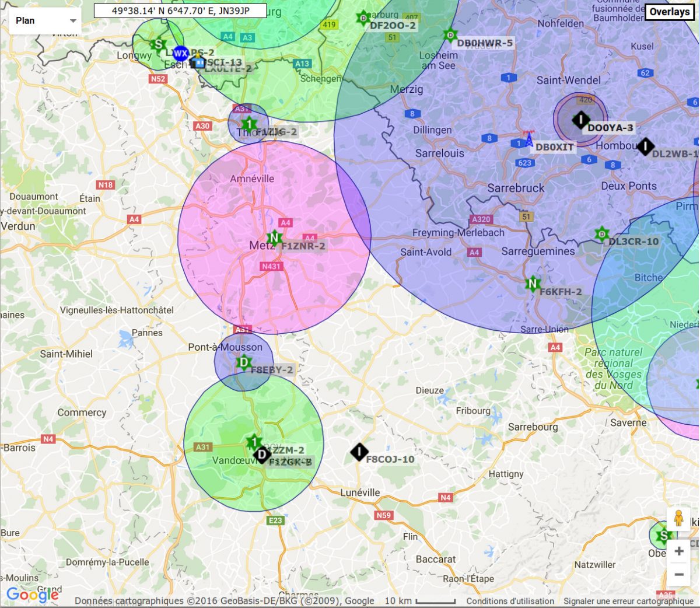Click the Saint-Wendel town label

(569, 81)
